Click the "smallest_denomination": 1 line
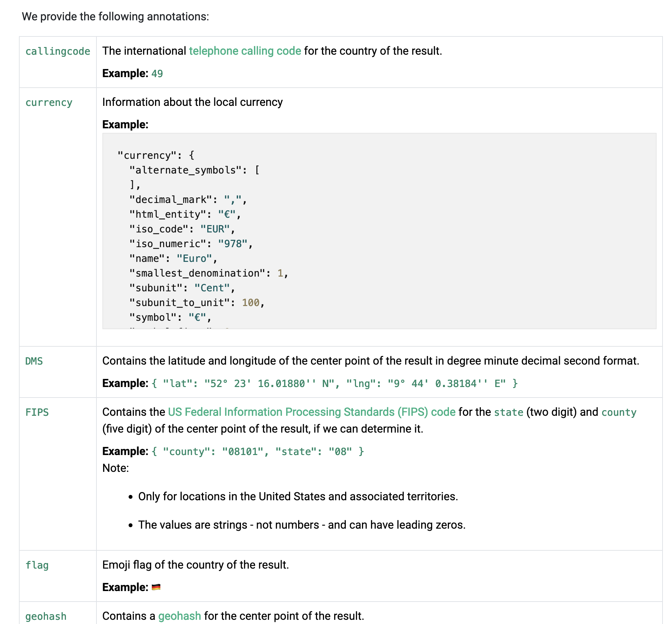Image resolution: width=672 pixels, height=624 pixels. tap(209, 273)
